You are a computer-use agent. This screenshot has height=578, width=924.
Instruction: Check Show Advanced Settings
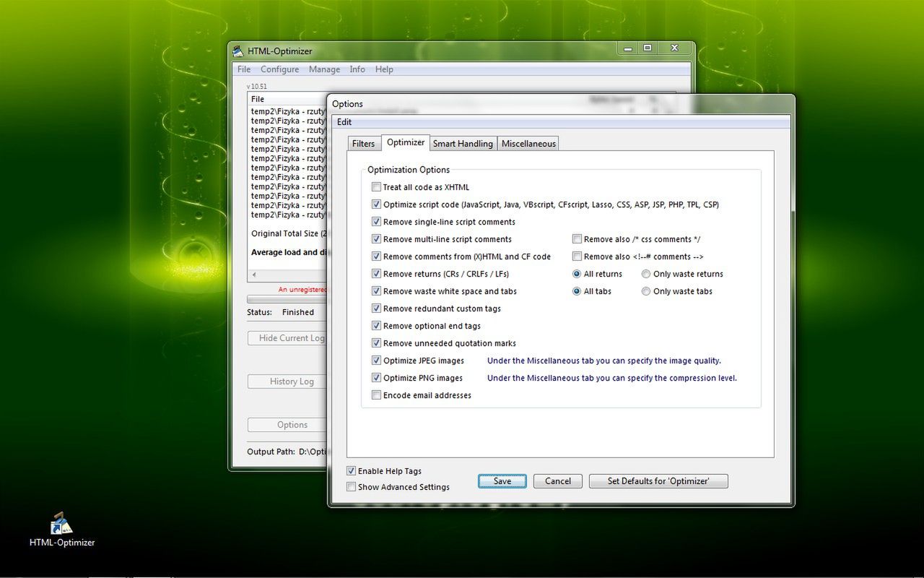[351, 487]
